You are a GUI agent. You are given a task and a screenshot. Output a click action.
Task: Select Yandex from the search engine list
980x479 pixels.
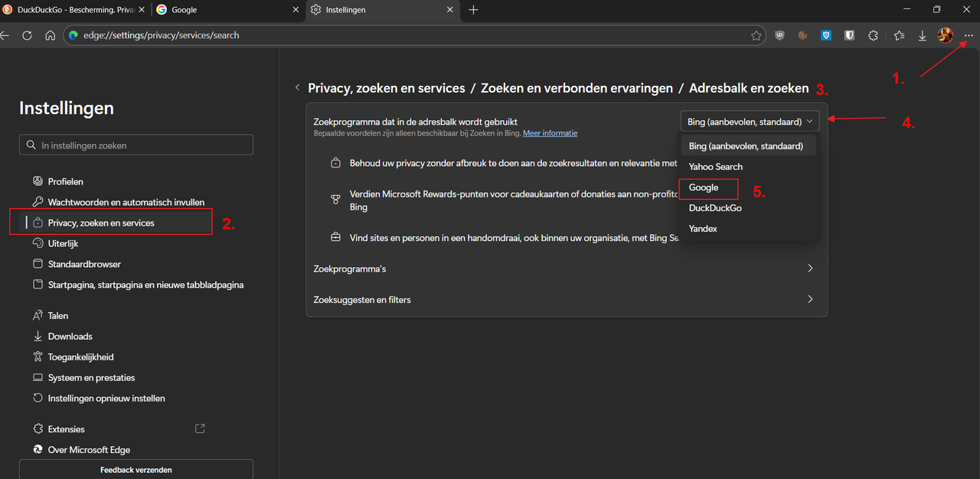748,229
